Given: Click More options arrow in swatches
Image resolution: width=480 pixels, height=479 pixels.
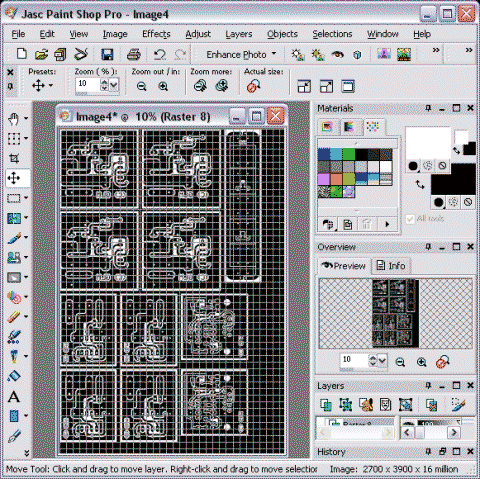Looking at the screenshot, I should pos(387,224).
